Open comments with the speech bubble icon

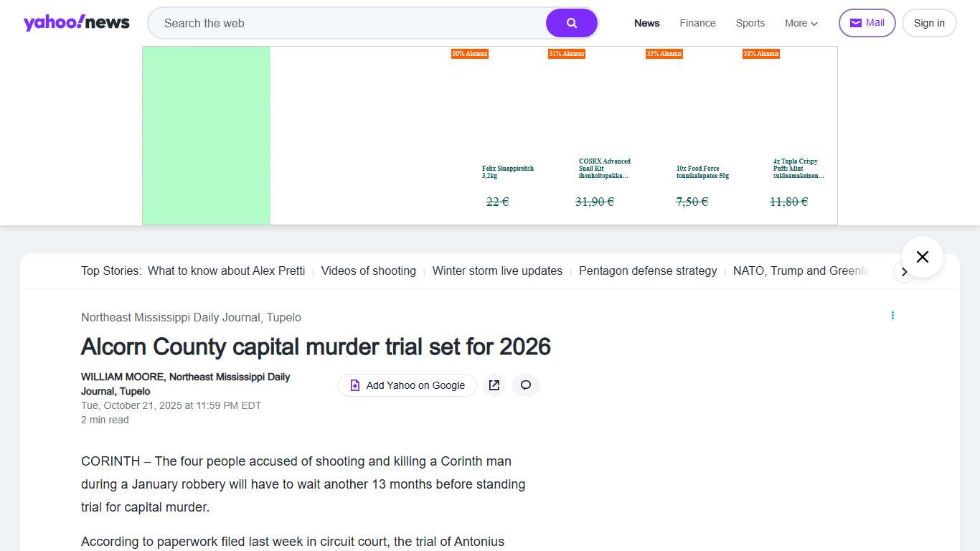click(525, 385)
